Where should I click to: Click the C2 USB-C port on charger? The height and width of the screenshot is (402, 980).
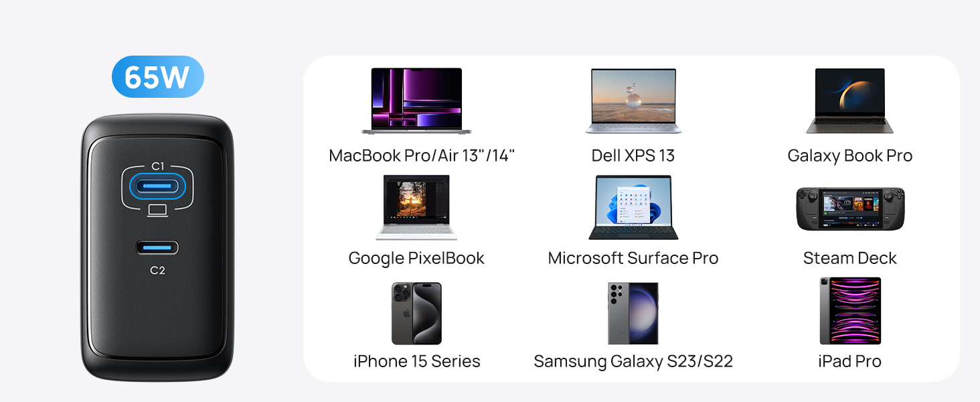click(157, 247)
